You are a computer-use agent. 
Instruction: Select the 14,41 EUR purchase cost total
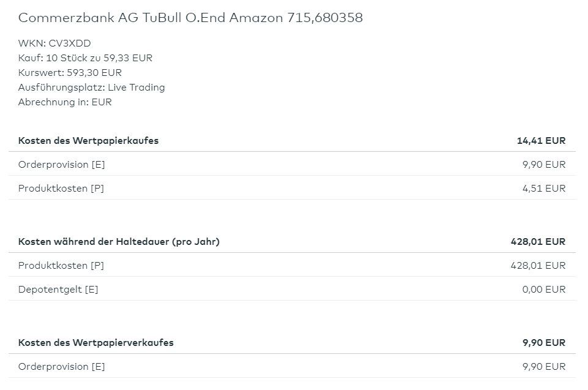(541, 141)
